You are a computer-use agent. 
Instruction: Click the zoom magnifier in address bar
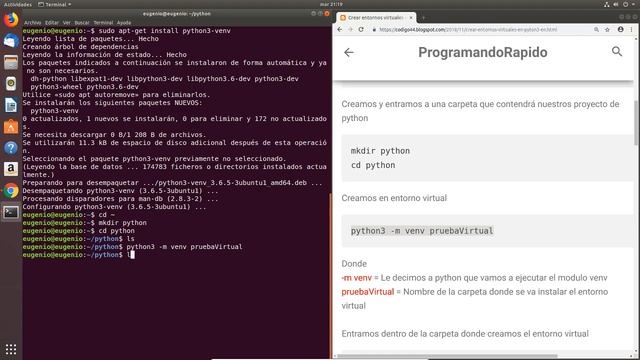click(596, 30)
